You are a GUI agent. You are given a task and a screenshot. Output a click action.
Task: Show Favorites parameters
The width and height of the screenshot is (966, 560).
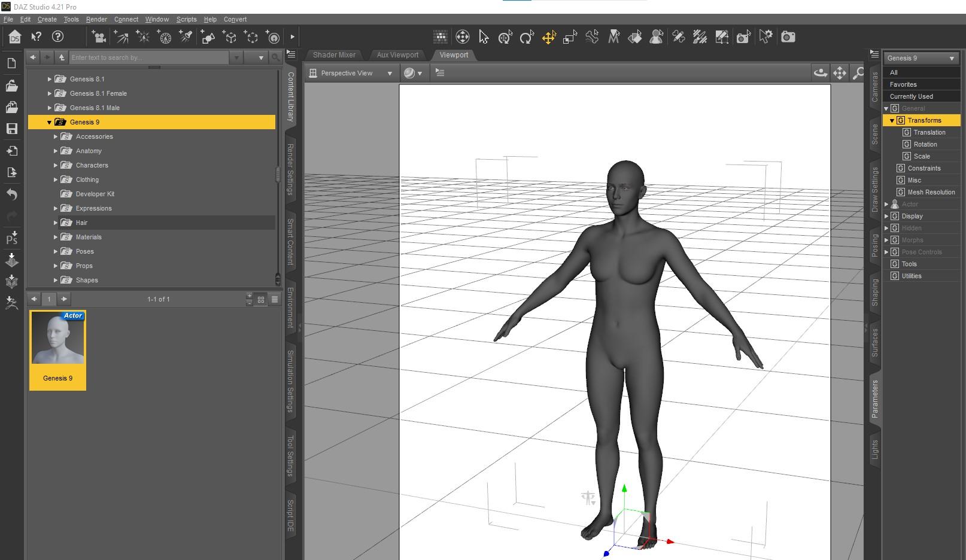[x=922, y=84]
